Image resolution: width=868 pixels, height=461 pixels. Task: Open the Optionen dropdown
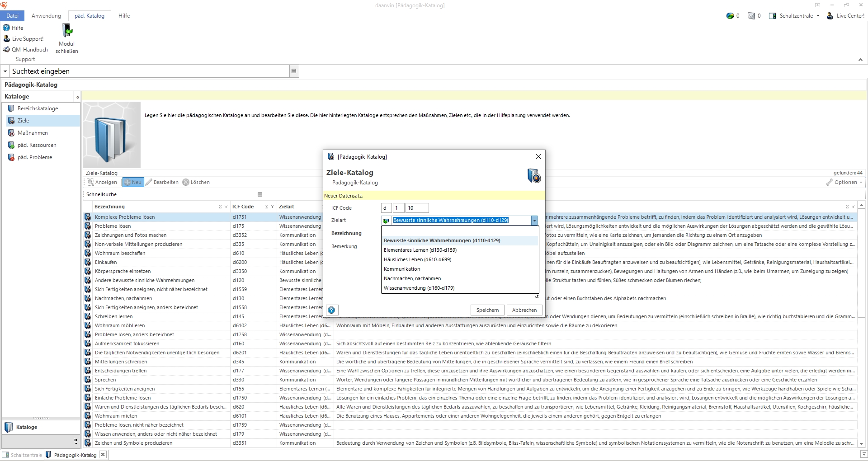pyautogui.click(x=844, y=182)
